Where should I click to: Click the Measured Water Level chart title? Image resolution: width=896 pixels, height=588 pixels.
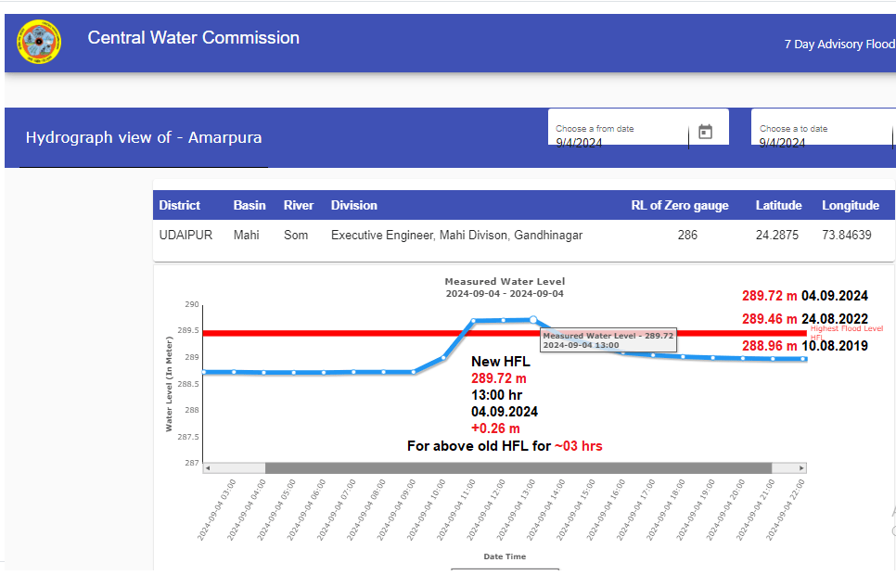point(504,281)
